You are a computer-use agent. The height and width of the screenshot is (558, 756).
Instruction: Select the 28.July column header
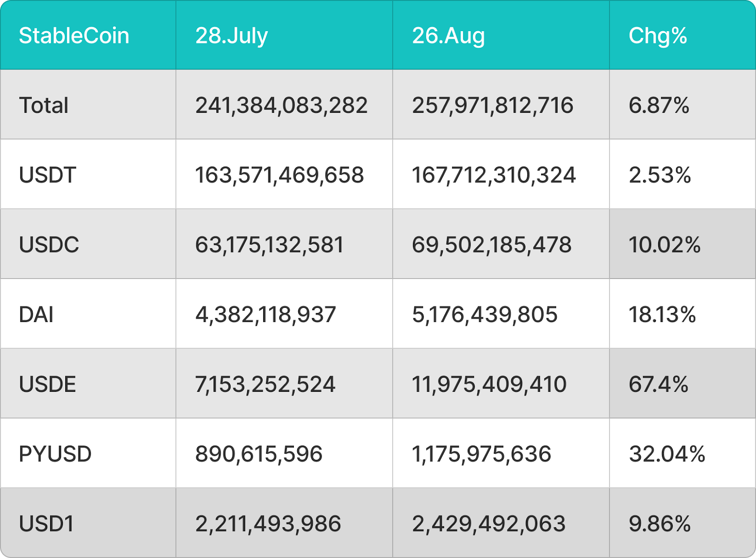pos(232,36)
